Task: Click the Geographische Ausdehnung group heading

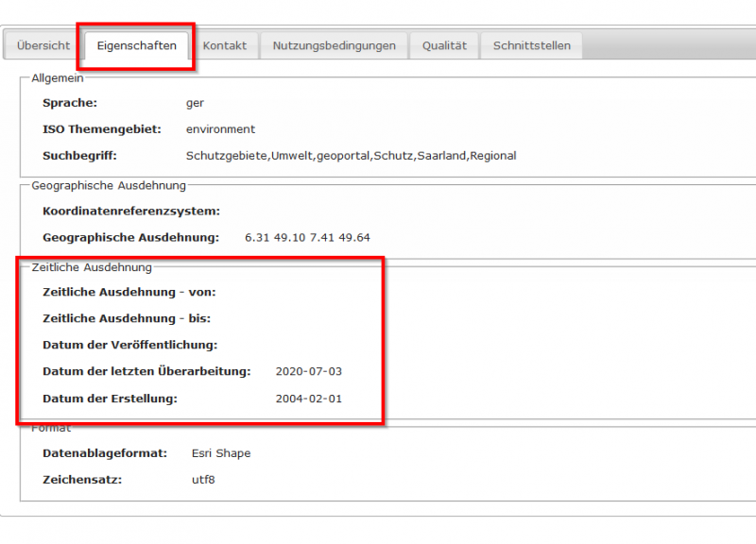Action: (x=109, y=185)
